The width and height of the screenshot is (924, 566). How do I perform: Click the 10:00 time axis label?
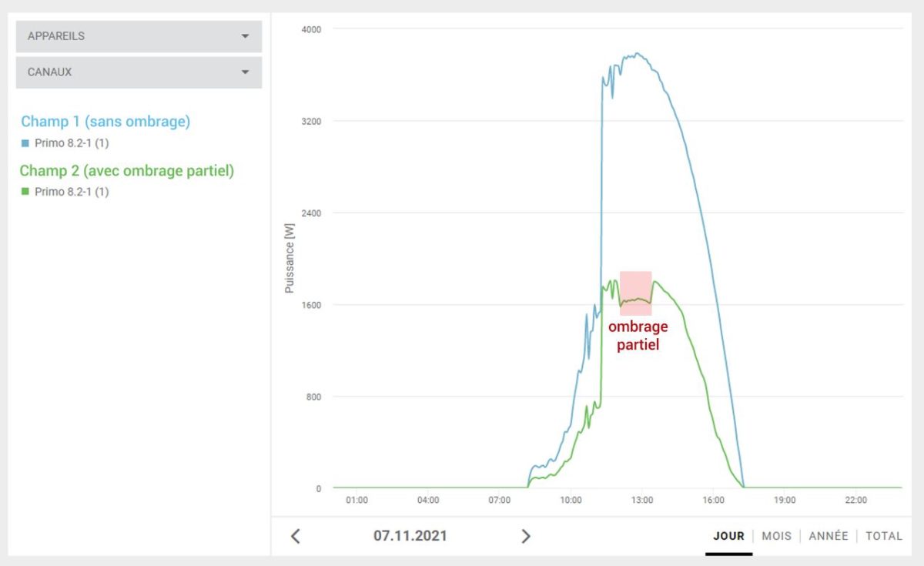[x=571, y=500]
